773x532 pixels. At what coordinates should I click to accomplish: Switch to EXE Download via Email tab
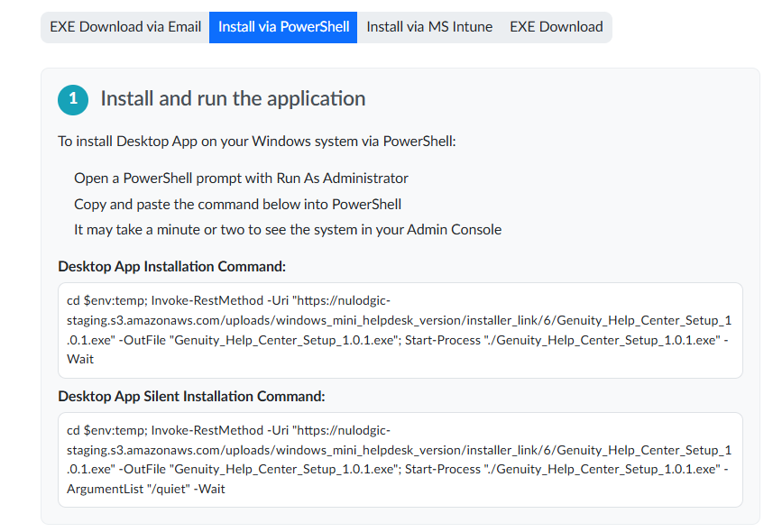[x=125, y=27]
